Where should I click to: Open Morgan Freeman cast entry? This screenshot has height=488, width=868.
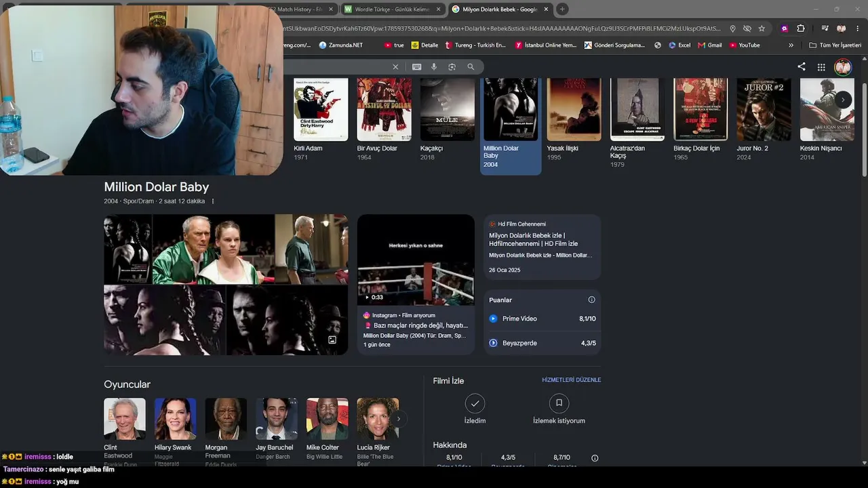click(x=226, y=432)
